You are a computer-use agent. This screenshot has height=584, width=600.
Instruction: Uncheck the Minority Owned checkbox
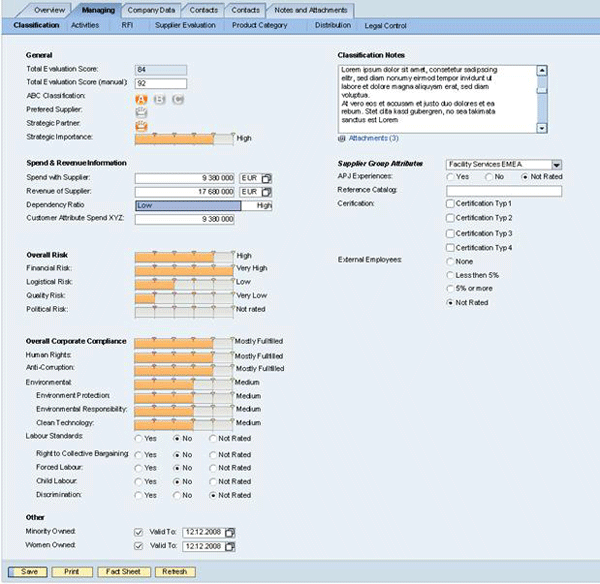pyautogui.click(x=139, y=532)
